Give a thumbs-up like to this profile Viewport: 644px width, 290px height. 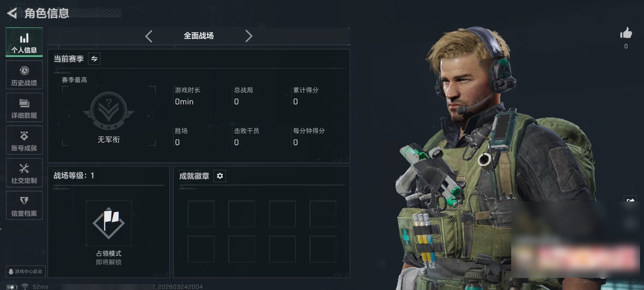(x=626, y=33)
